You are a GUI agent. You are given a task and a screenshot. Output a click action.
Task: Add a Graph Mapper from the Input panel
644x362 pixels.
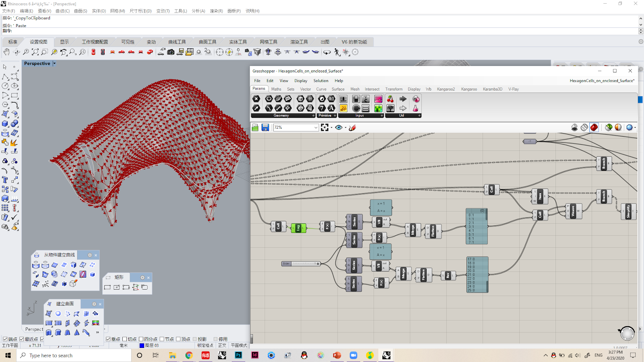pos(344,108)
